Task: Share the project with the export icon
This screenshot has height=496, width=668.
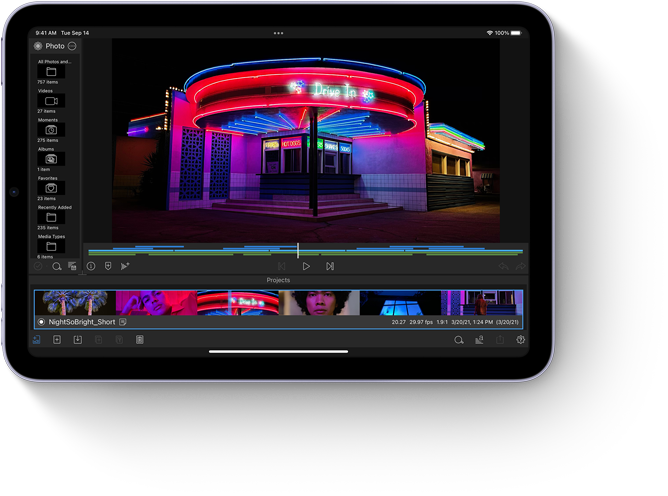Action: [x=500, y=340]
